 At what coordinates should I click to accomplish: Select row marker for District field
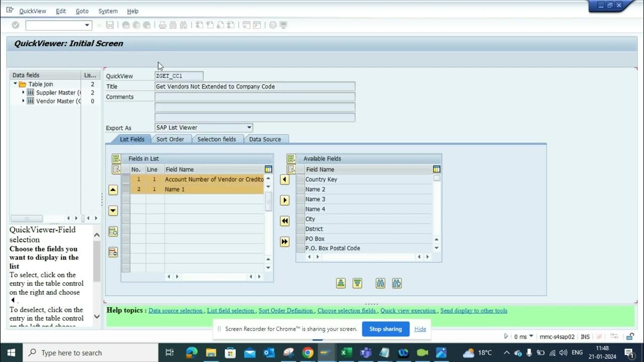coord(300,229)
